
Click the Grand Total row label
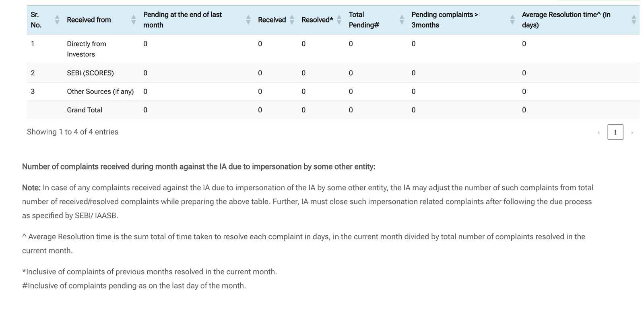point(85,110)
